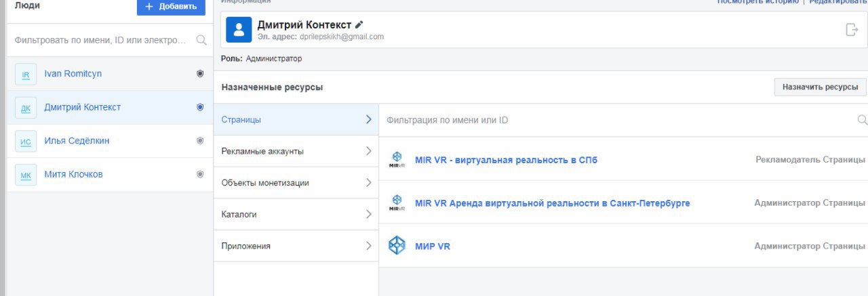Viewport: 868px width, 296px height.
Task: Focus the people filter search field
Action: [x=100, y=40]
